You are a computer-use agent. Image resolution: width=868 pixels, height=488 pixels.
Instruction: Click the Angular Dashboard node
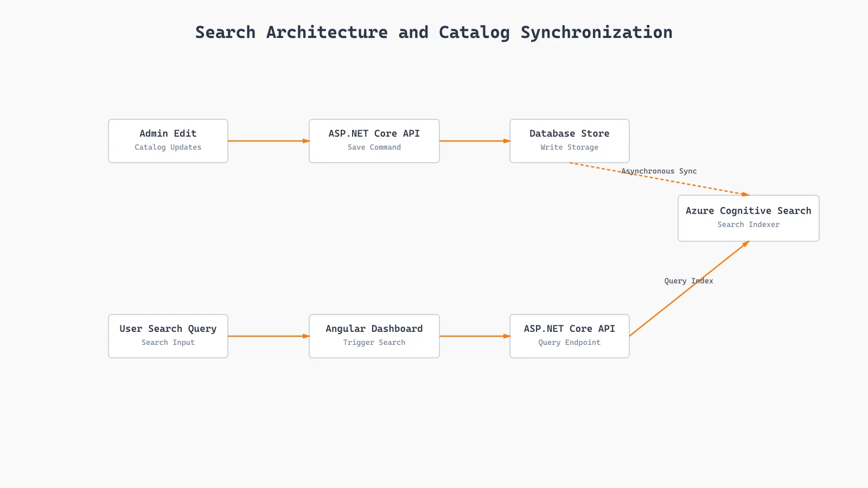tap(374, 336)
